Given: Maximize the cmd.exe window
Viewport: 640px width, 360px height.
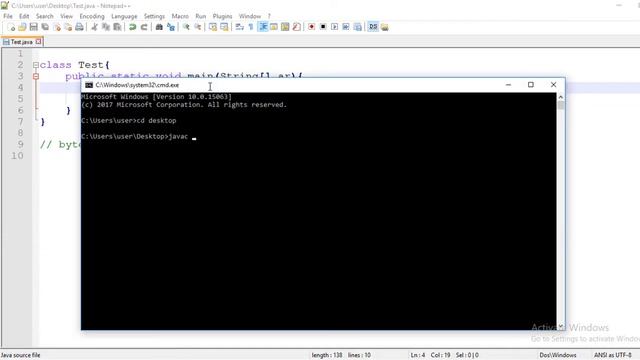Looking at the screenshot, I should pos(531,84).
